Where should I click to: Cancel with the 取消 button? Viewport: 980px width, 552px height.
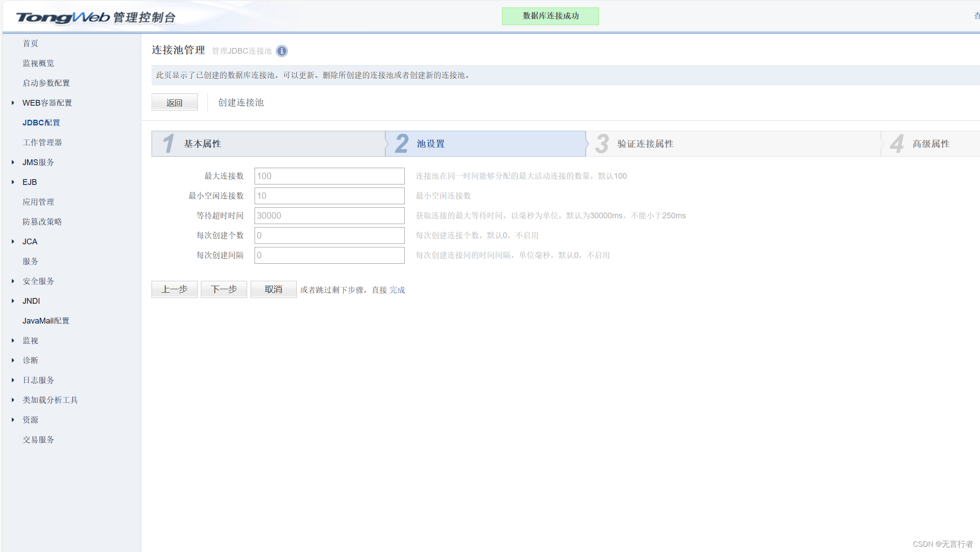(273, 289)
